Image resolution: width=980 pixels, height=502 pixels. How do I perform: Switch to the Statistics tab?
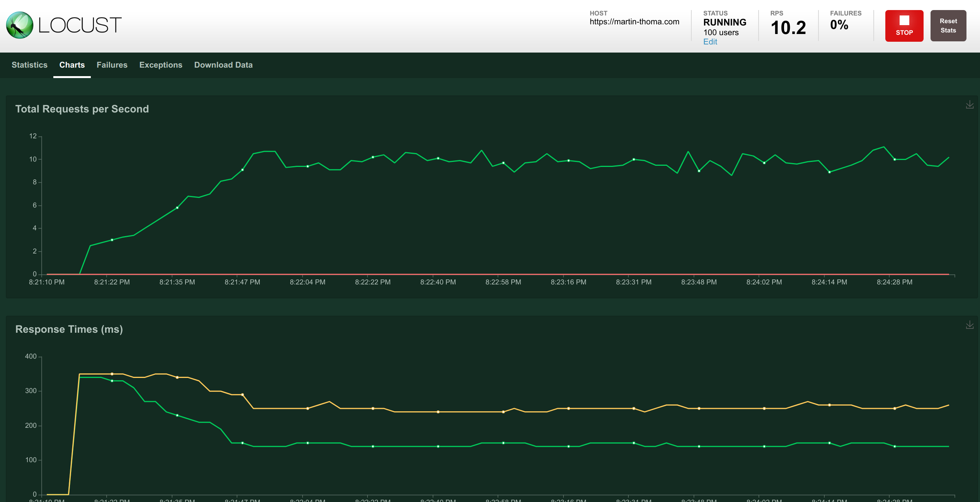tap(29, 65)
